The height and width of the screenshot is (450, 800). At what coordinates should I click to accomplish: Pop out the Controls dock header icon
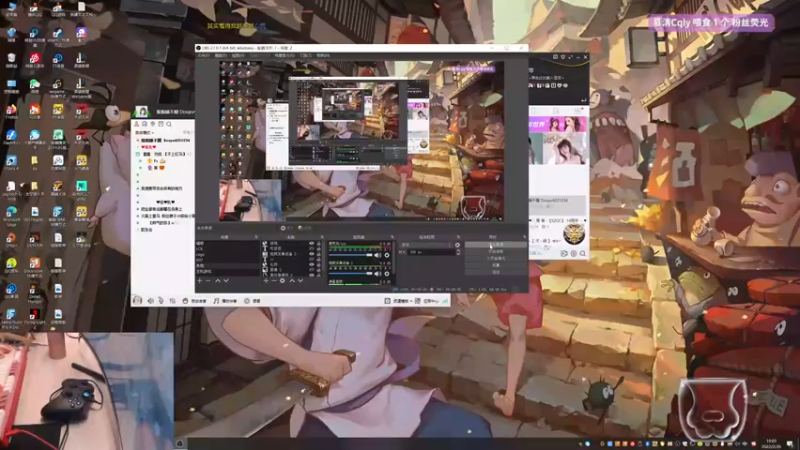pyautogui.click(x=524, y=237)
